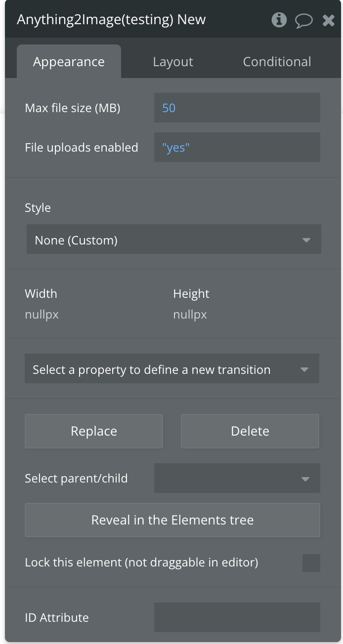Close the Anything2Image property editor
Viewport: 343px width, 644px height.
point(329,20)
